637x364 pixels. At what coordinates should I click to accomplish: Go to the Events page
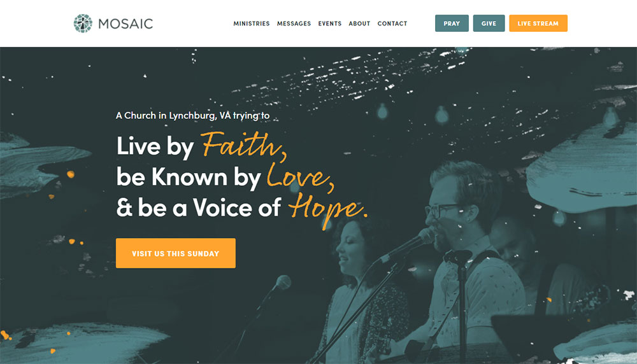tap(330, 24)
